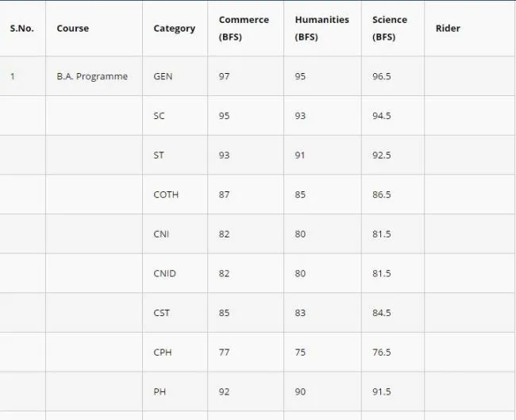Image resolution: width=516 pixels, height=420 pixels.
Task: Select GEN Commerce value 97
Action: click(224, 76)
